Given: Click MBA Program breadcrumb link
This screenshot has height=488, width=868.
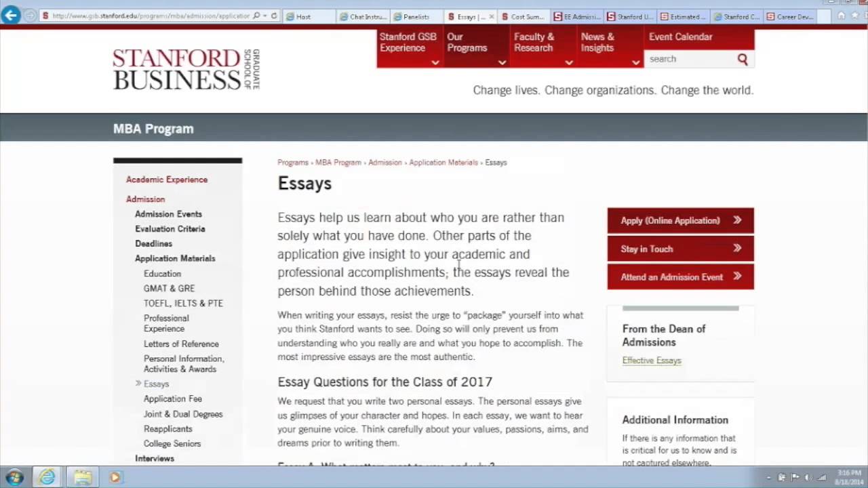Looking at the screenshot, I should (338, 163).
